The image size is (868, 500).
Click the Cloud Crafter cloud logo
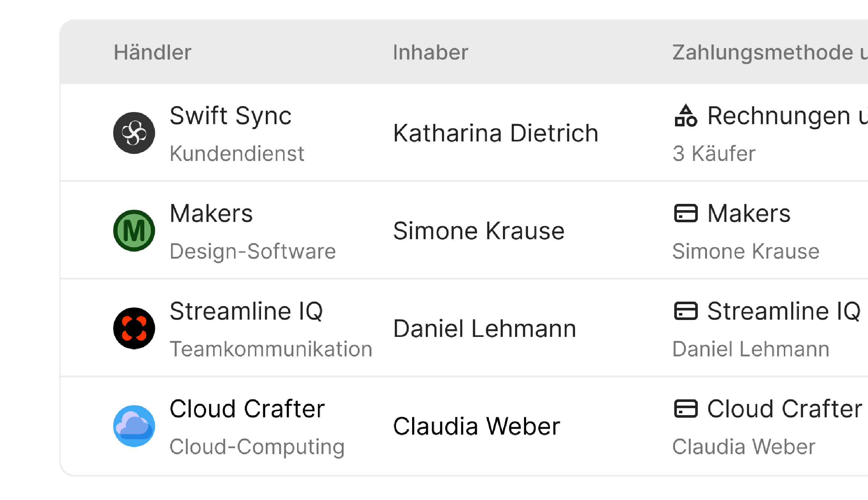134,426
